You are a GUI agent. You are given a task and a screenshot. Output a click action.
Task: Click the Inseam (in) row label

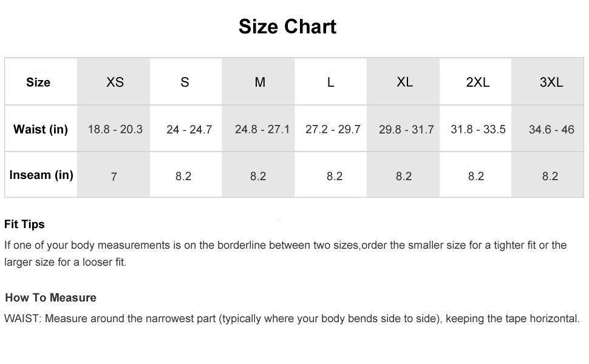(41, 175)
